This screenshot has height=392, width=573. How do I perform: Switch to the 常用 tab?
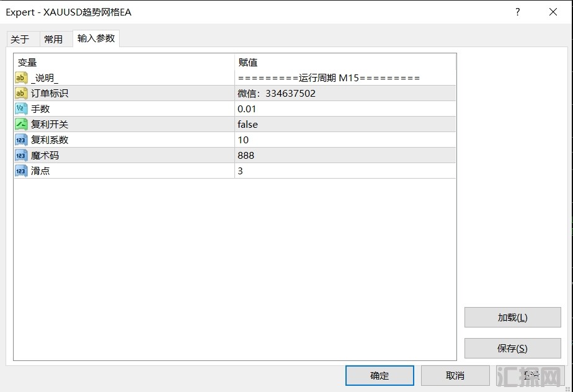point(56,38)
